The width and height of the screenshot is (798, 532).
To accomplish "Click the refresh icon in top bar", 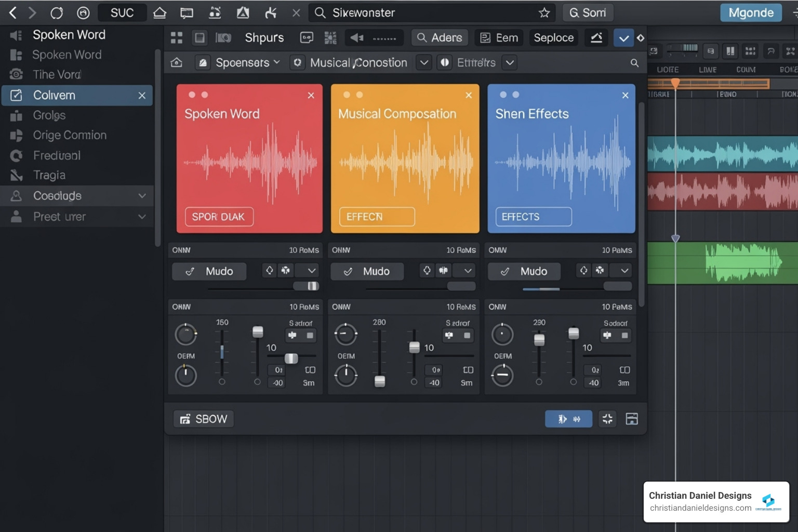I will click(57, 12).
